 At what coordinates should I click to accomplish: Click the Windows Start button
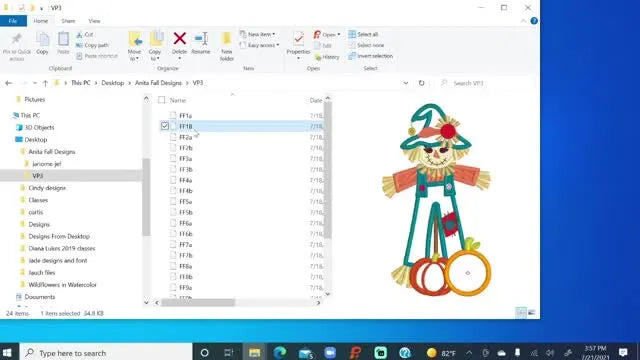pos(7,353)
